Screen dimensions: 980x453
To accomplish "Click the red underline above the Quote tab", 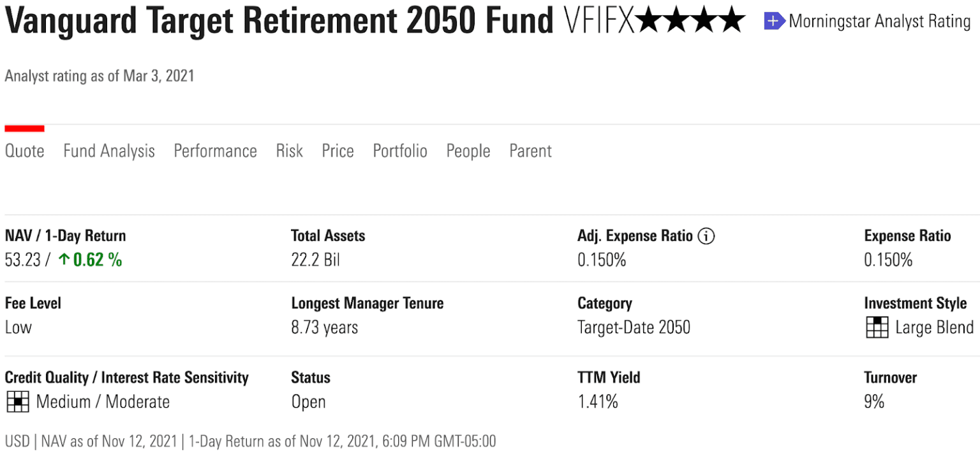I will (24, 128).
